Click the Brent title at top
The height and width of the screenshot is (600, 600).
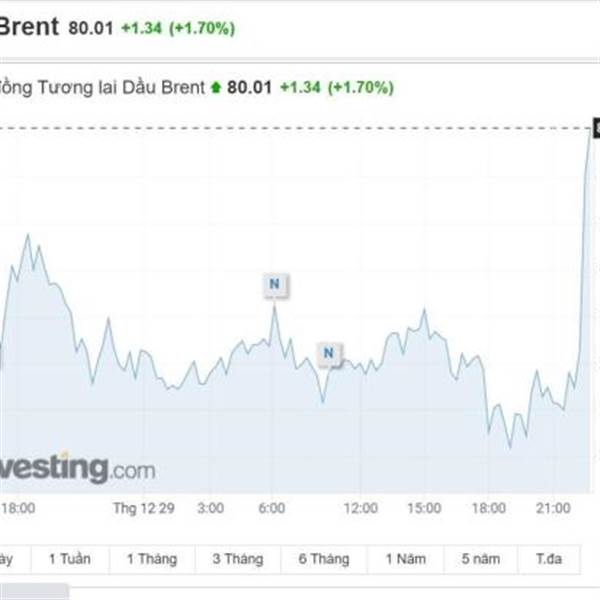(x=29, y=27)
